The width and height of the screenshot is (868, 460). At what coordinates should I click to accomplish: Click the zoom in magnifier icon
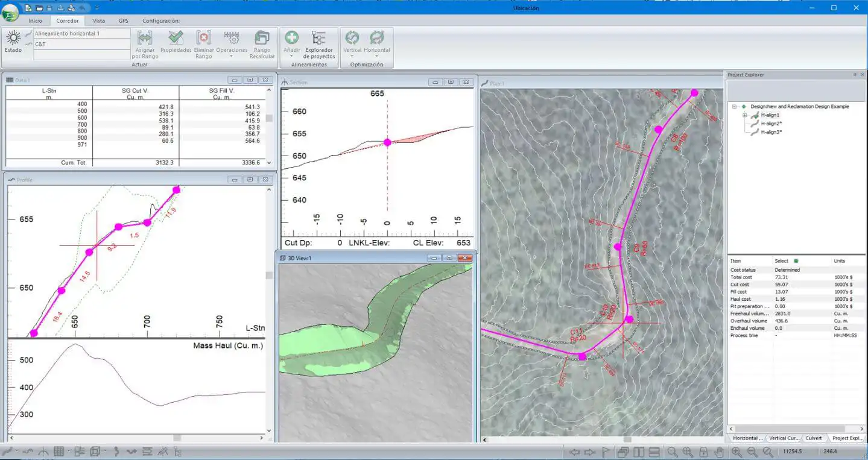click(737, 452)
